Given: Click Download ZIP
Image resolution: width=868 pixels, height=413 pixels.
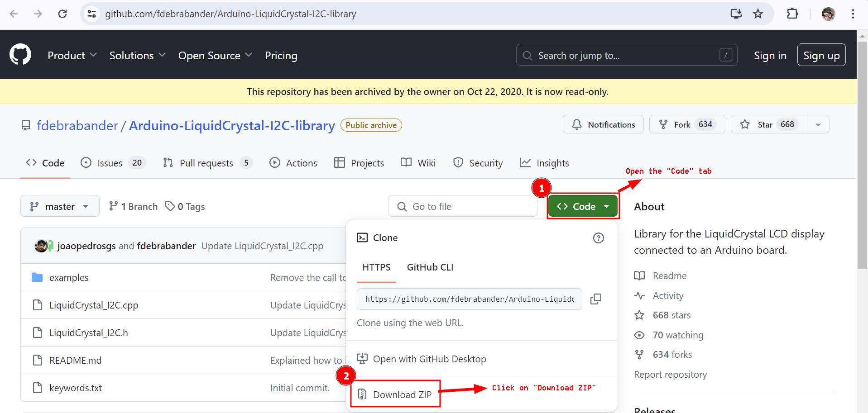Looking at the screenshot, I should click(394, 394).
